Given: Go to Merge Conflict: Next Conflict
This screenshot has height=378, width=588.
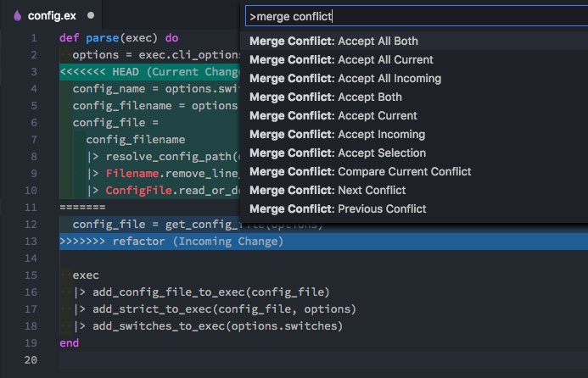Looking at the screenshot, I should [414, 191].
